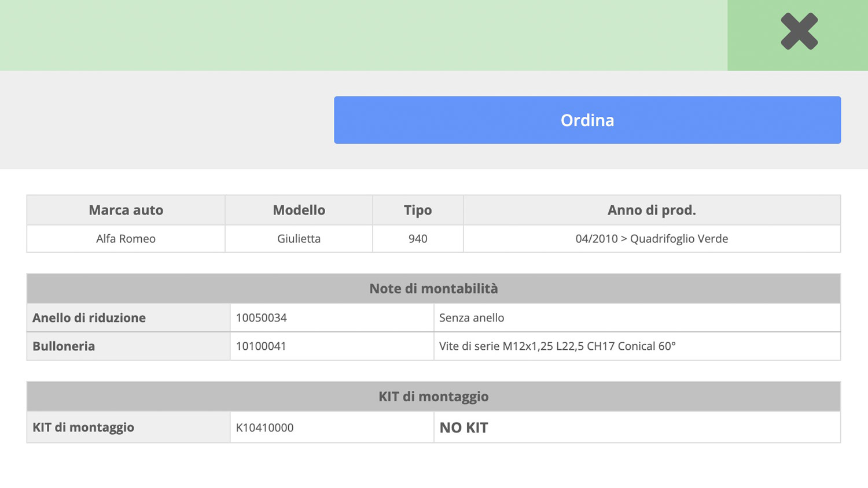Click the Marca auto column header
This screenshot has width=868, height=488.
[x=126, y=210]
